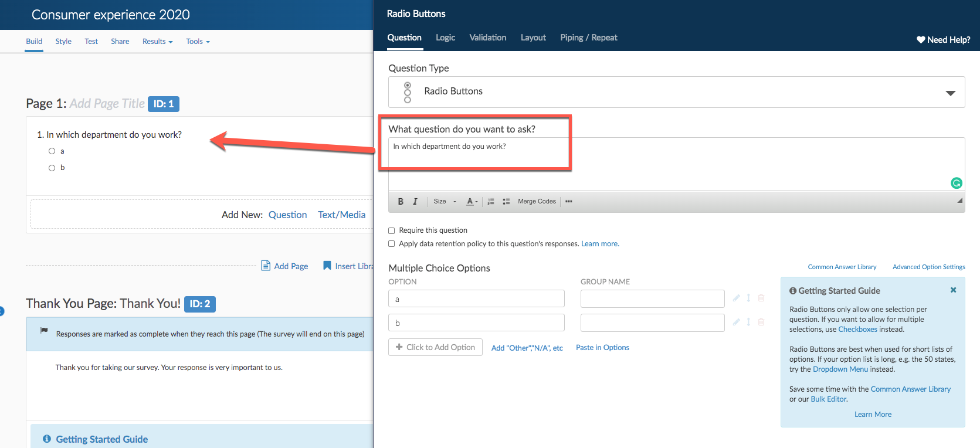Open Advanced Option Settings
Screen dimensions: 980x448
pyautogui.click(x=929, y=267)
